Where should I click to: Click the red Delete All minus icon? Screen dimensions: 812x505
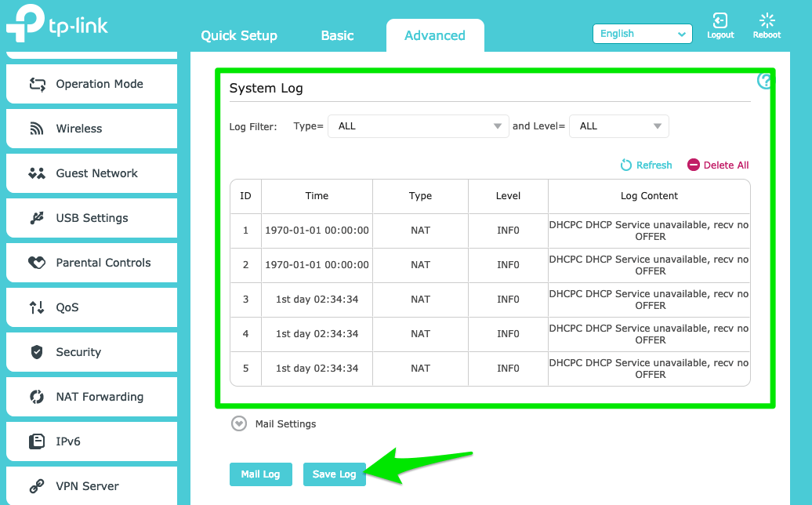point(694,165)
